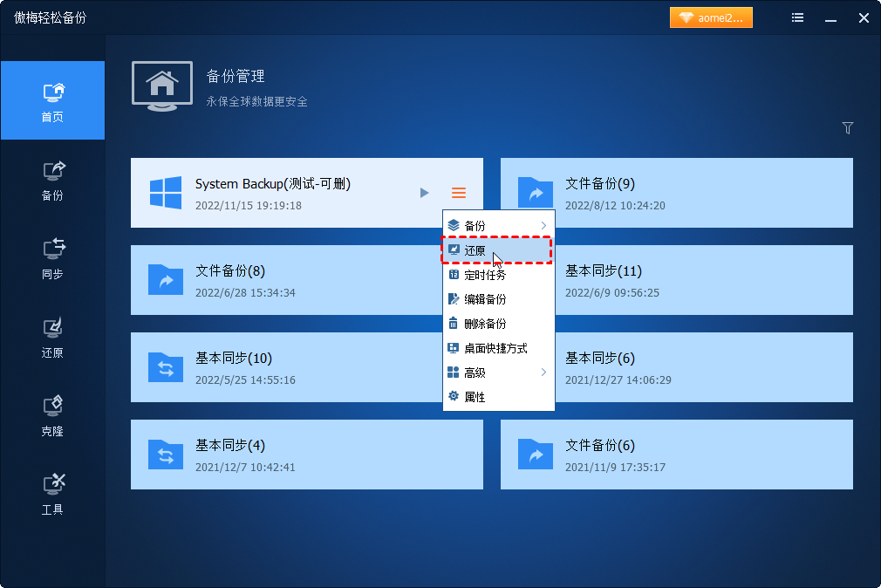Screen dimensions: 881x588
Task: Click 桌面快捷方式 desktop shortcut entry
Action: pos(497,348)
